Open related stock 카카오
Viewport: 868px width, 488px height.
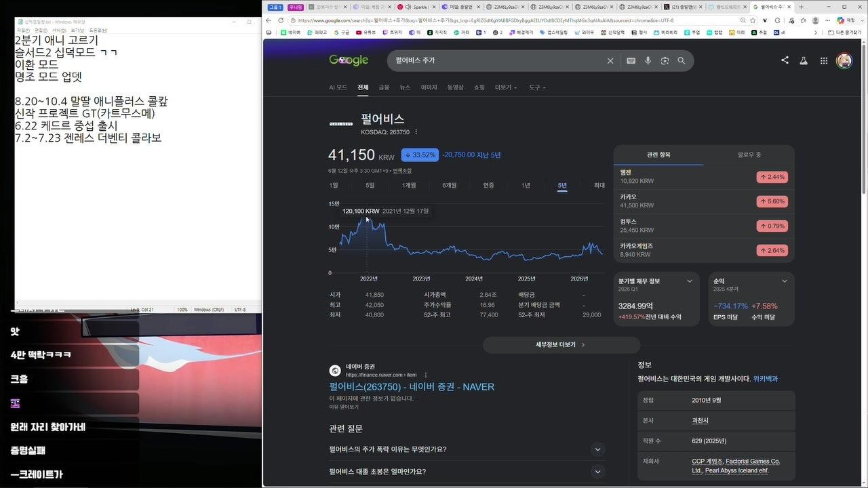[704, 201]
